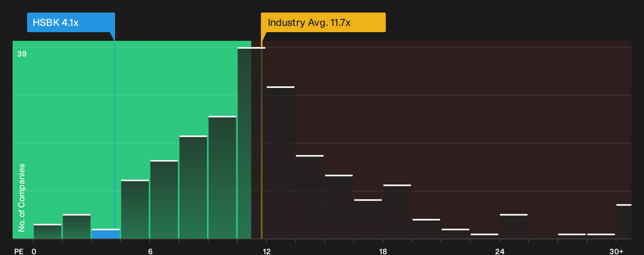Click the first histogram bar starting at PE 0
Image resolution: width=644 pixels, height=255 pixels.
tap(48, 231)
